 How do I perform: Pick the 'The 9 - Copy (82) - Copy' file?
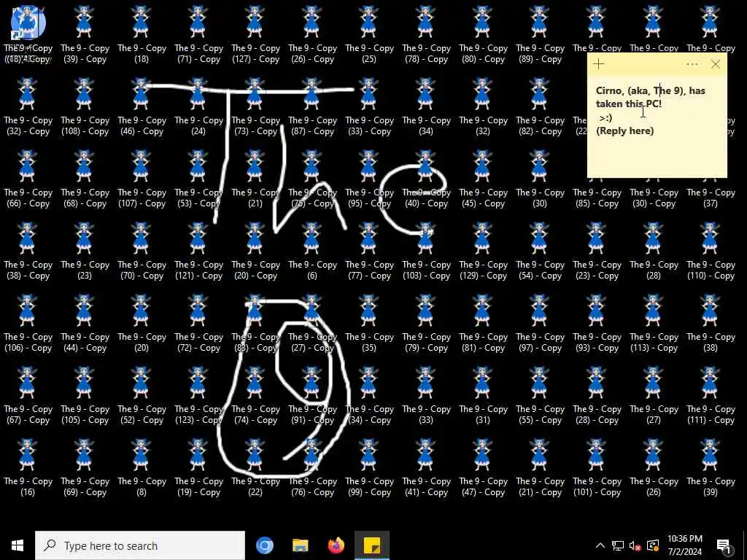tap(540, 108)
